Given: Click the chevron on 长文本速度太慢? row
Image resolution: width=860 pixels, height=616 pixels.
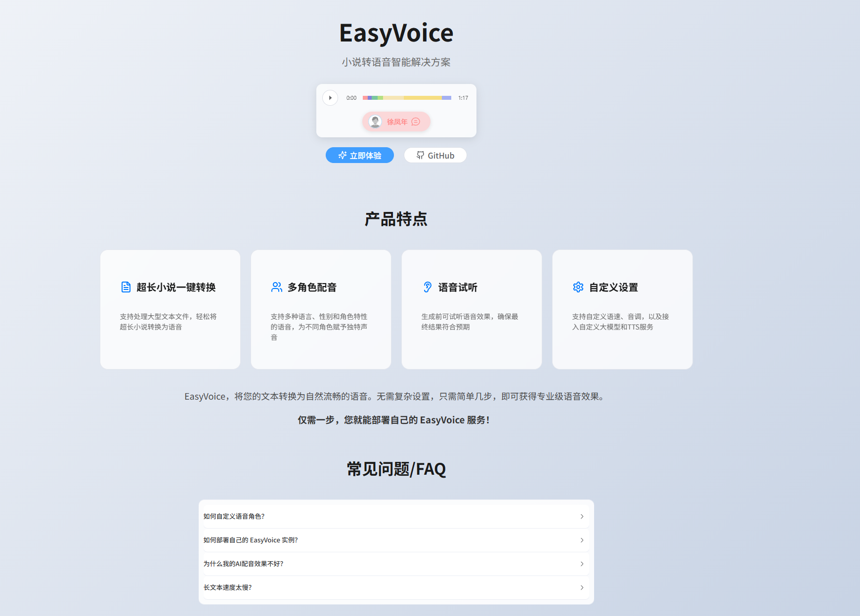Looking at the screenshot, I should [x=582, y=587].
